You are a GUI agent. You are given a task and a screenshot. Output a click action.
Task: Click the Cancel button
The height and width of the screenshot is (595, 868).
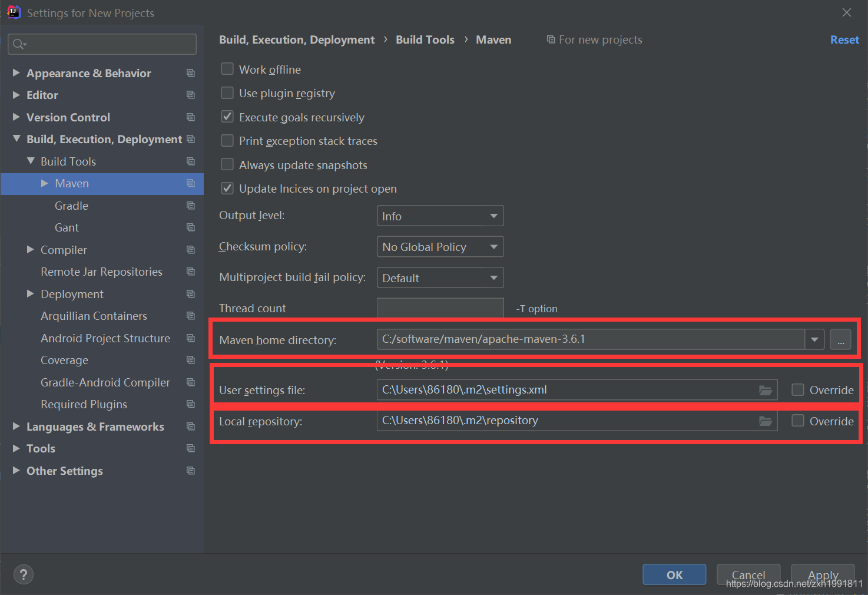click(x=748, y=575)
